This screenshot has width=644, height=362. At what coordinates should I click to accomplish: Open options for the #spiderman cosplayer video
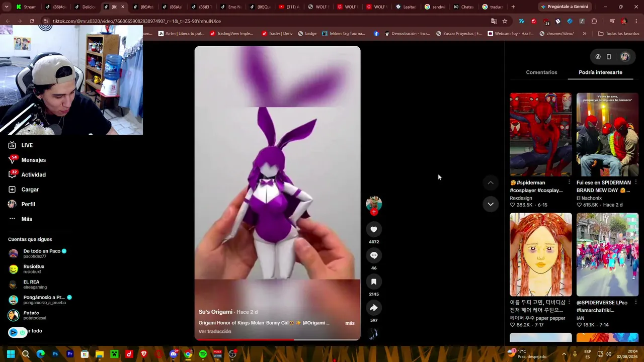coord(569,183)
